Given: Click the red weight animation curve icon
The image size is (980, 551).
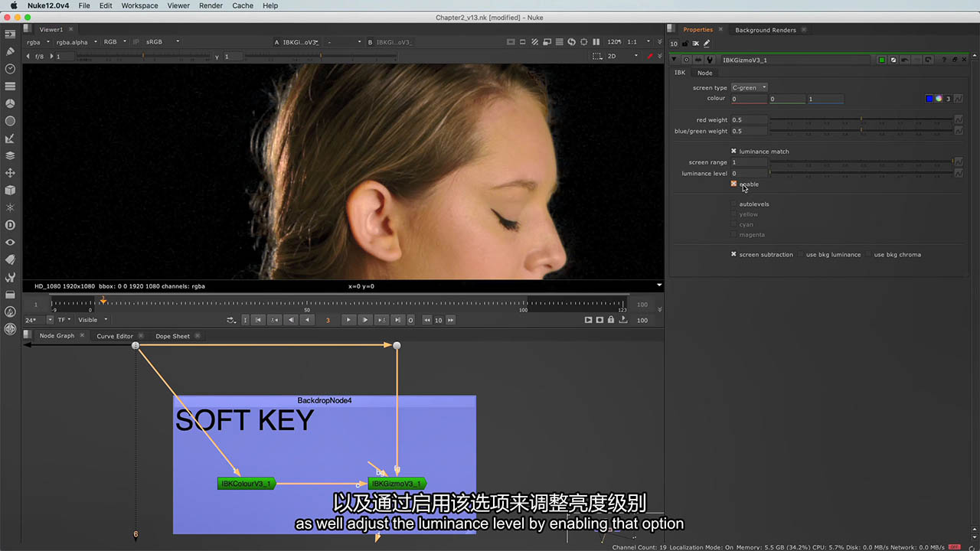Looking at the screenshot, I should point(958,120).
